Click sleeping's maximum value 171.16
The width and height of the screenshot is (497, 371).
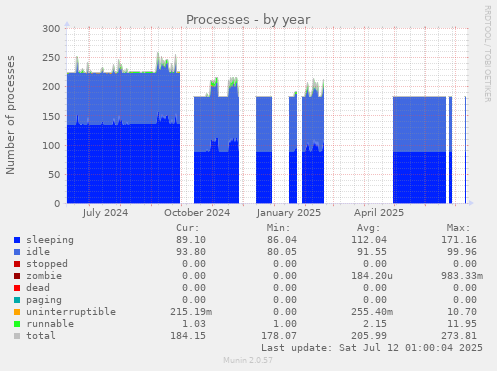(x=459, y=240)
